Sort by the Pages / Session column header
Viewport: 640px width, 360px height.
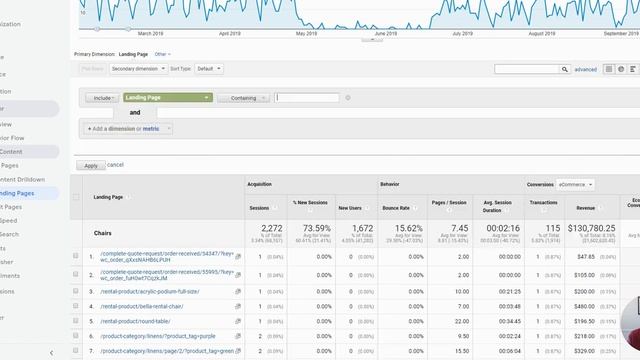tap(449, 203)
